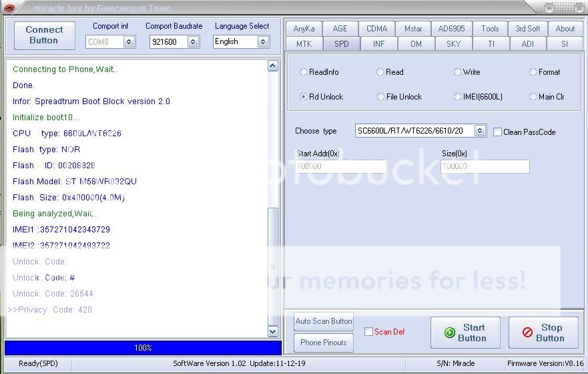The image size is (588, 374).
Task: Select the SPD tab
Action: [341, 44]
